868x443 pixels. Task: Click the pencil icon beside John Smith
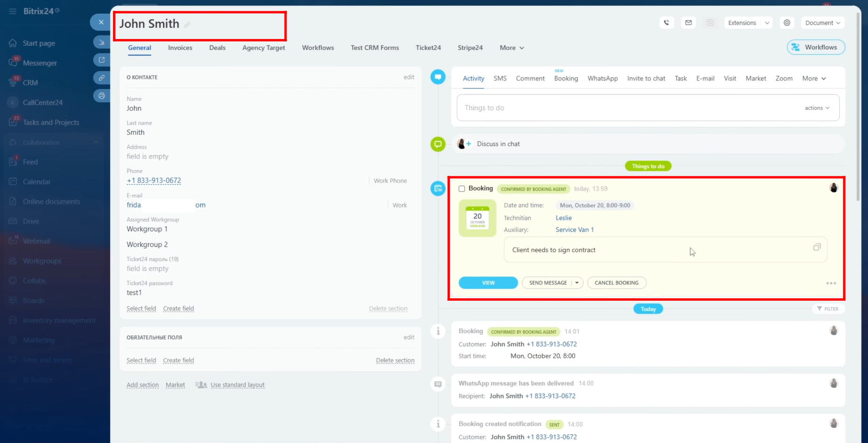(x=187, y=25)
